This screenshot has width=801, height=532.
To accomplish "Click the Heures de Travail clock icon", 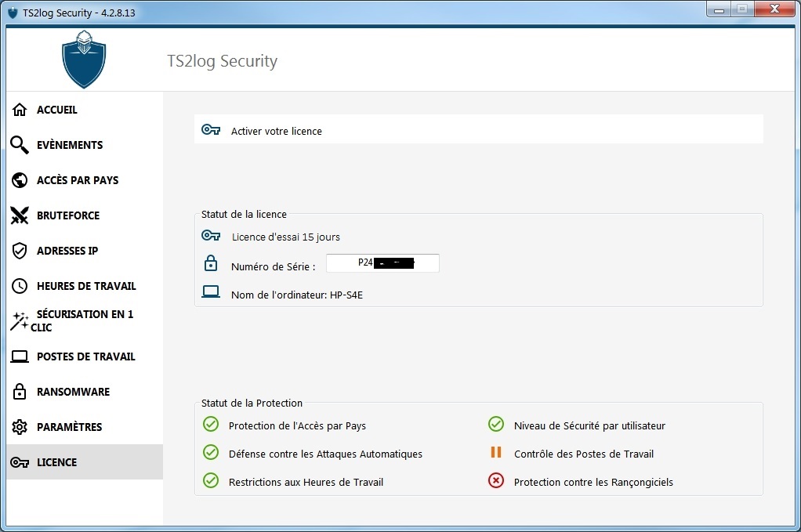I will click(20, 286).
